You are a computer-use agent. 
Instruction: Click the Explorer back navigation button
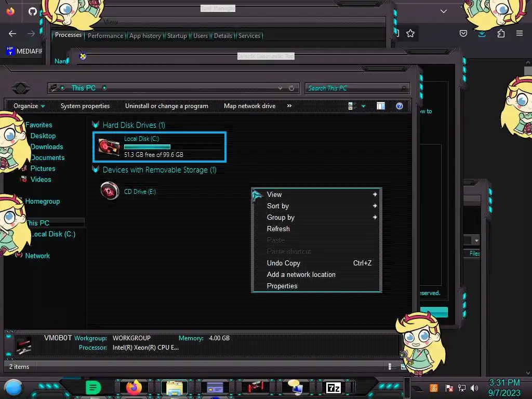point(21,88)
